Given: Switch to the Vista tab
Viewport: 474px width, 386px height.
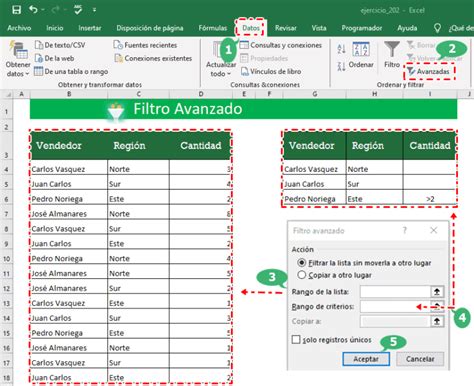Looking at the screenshot, I should [x=319, y=28].
